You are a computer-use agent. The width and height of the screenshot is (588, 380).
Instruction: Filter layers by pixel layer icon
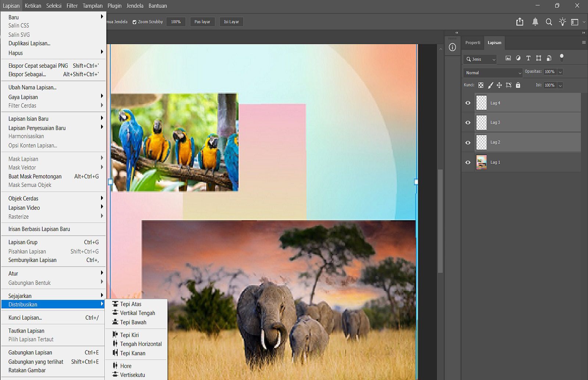click(x=508, y=58)
